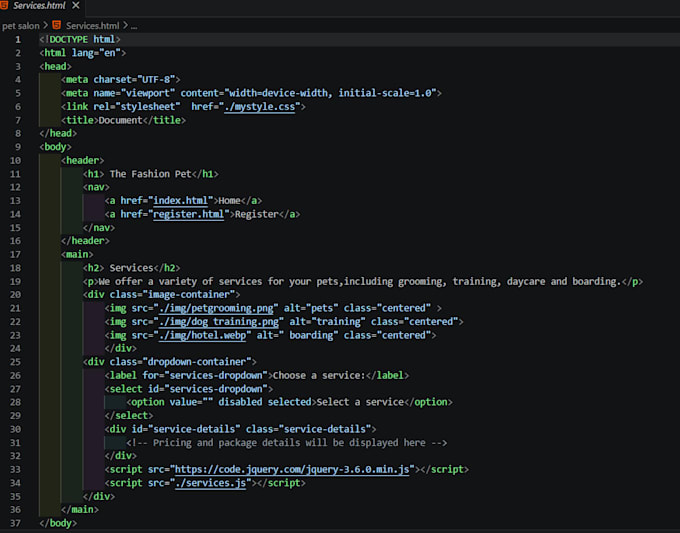The width and height of the screenshot is (680, 533).
Task: Follow the ./img/petgrooming.png link
Action: click(x=216, y=308)
